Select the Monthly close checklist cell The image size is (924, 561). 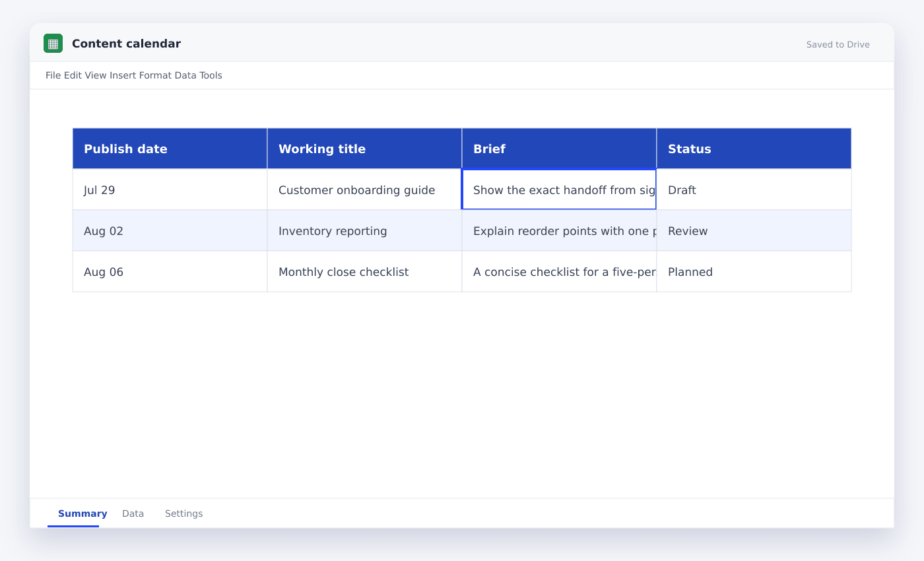364,271
